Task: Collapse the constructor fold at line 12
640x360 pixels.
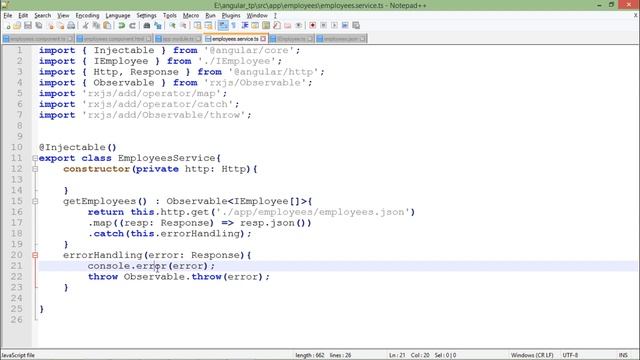Action: tap(35, 169)
